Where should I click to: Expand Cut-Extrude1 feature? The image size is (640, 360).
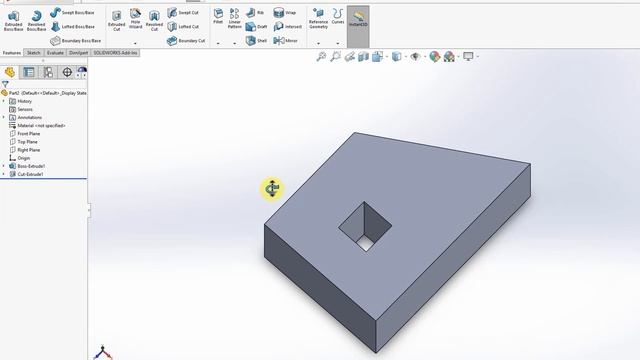point(4,174)
